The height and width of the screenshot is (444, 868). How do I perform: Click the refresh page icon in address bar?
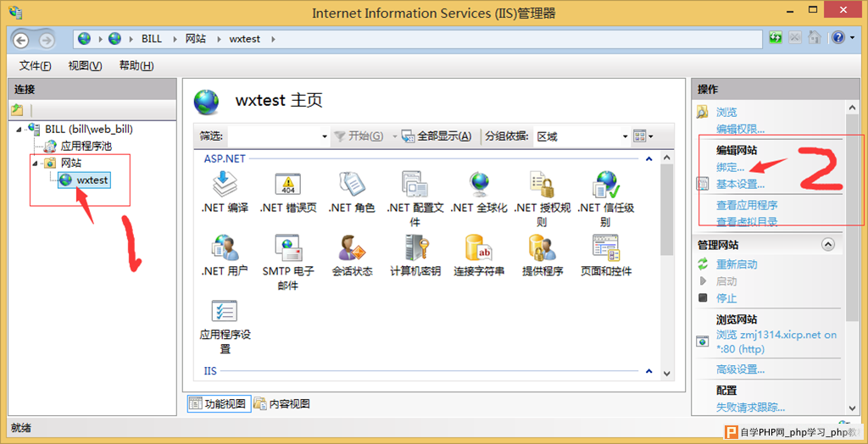tap(776, 37)
